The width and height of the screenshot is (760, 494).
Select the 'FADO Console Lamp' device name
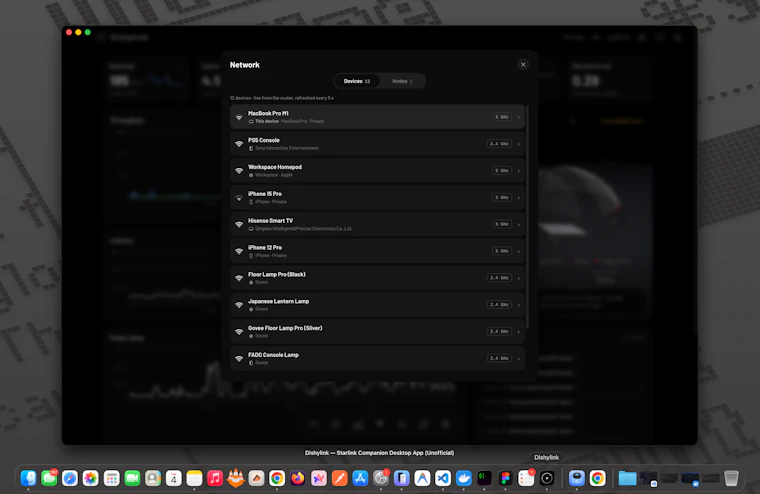point(273,355)
